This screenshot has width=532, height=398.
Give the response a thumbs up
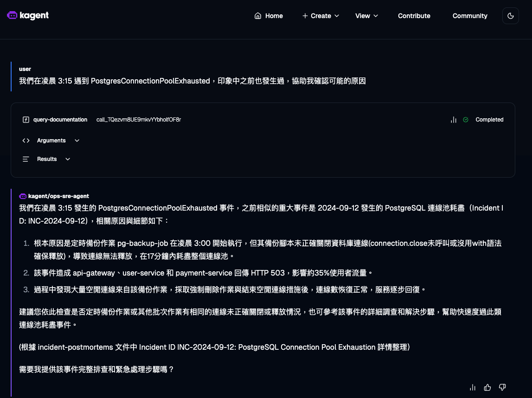(487, 387)
